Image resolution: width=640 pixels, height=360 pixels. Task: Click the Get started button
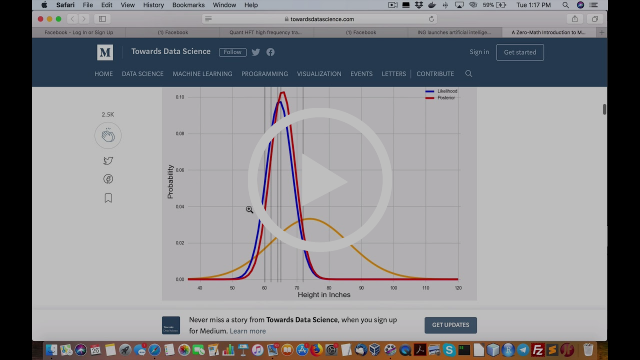pyautogui.click(x=520, y=52)
